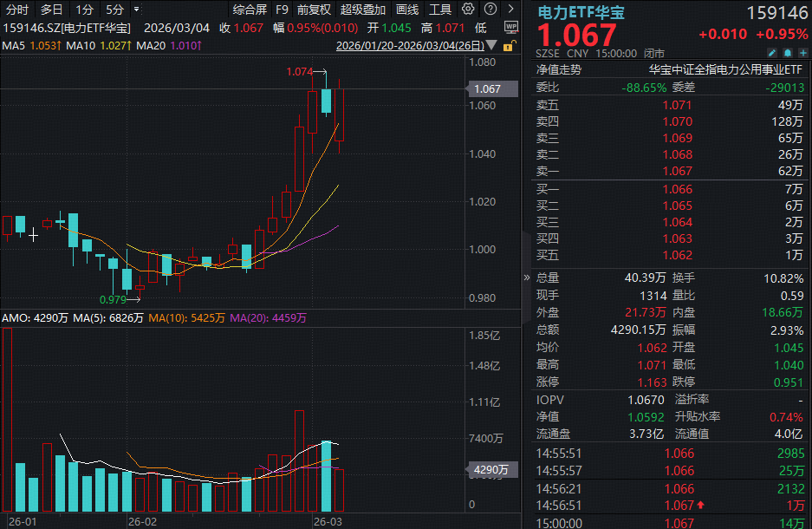Screen dimensions: 812x529
Task: Collapse the quote panel via top chevron
Action: [x=510, y=9]
